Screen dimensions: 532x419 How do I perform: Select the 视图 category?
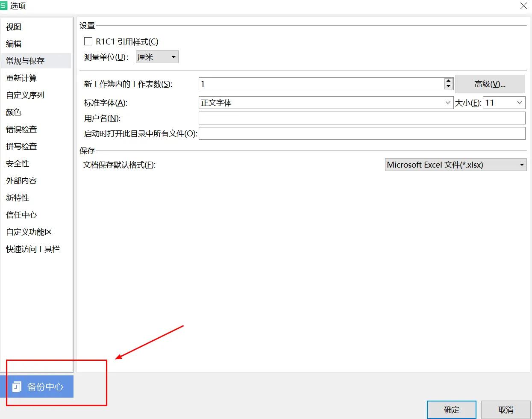[x=36, y=27]
